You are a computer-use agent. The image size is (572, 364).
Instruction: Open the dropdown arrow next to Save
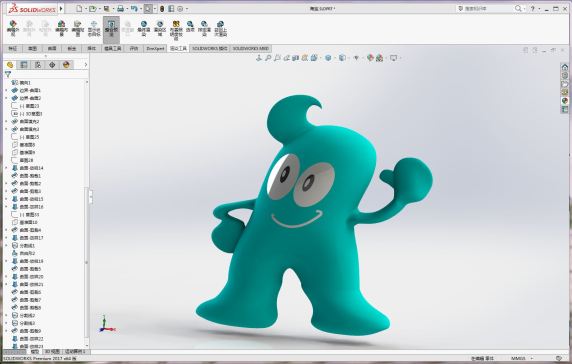(113, 9)
